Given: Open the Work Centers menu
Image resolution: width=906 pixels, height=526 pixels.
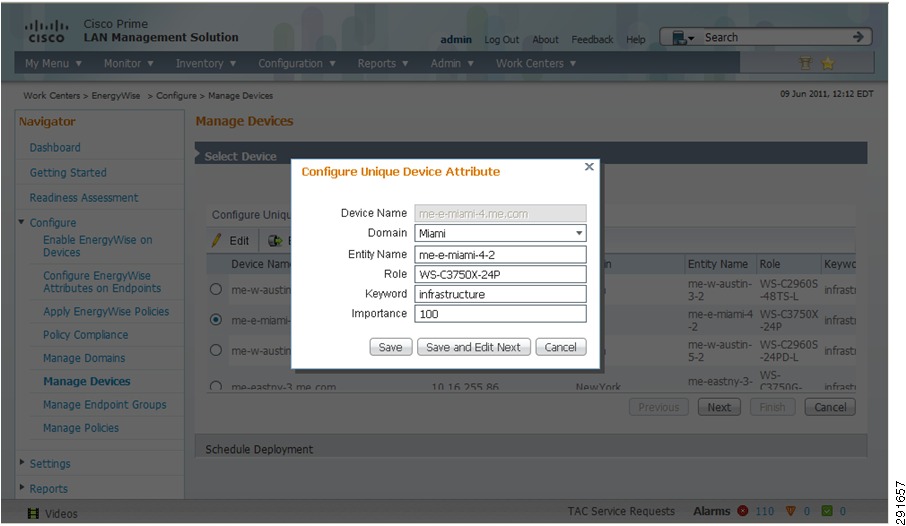Looking at the screenshot, I should point(536,63).
